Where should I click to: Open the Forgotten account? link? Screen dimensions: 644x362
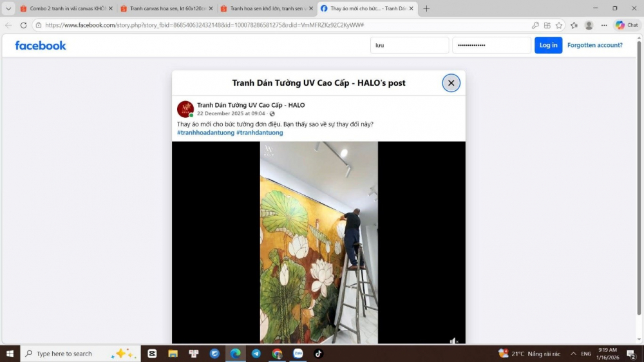click(594, 45)
